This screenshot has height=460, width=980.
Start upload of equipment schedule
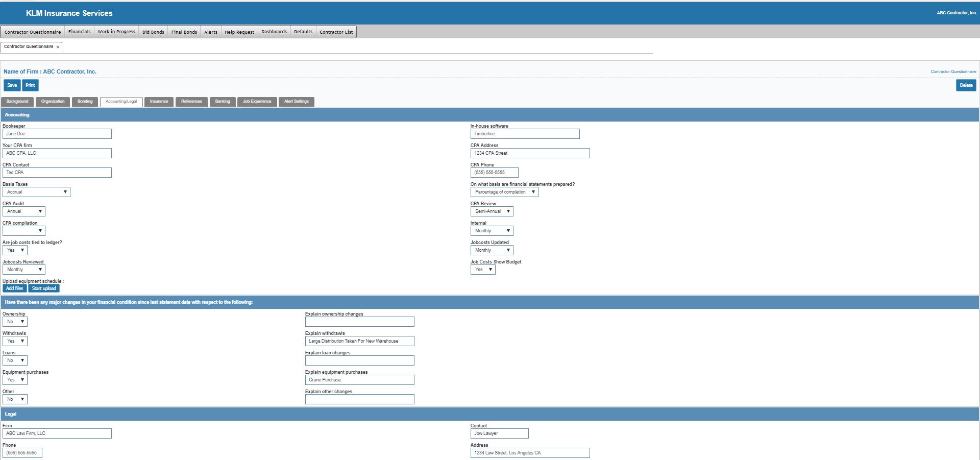(44, 288)
